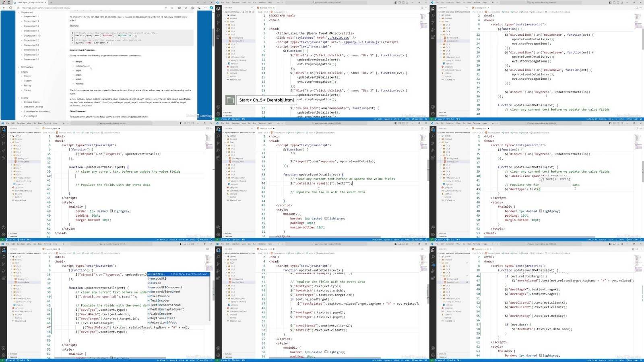Open Accounts icon in the DOCTYPE code window
644x362 pixels.
point(218,107)
